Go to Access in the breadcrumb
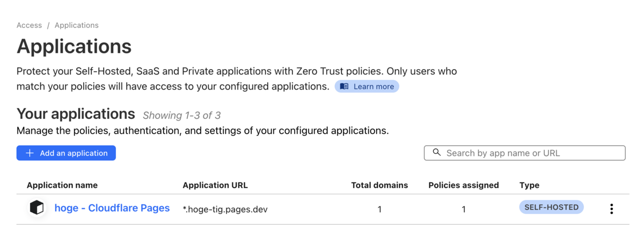 click(29, 25)
